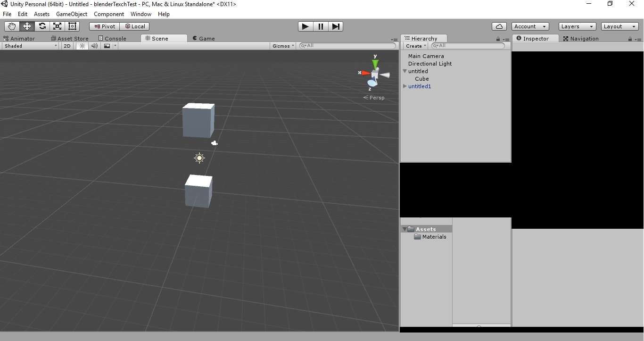Select the Scale tool

(57, 26)
